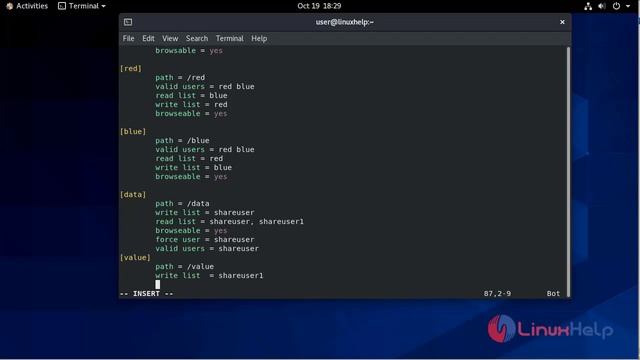Click the '-- INSERT --' mode indicator
Screen dimensions: 640x360
(147, 293)
